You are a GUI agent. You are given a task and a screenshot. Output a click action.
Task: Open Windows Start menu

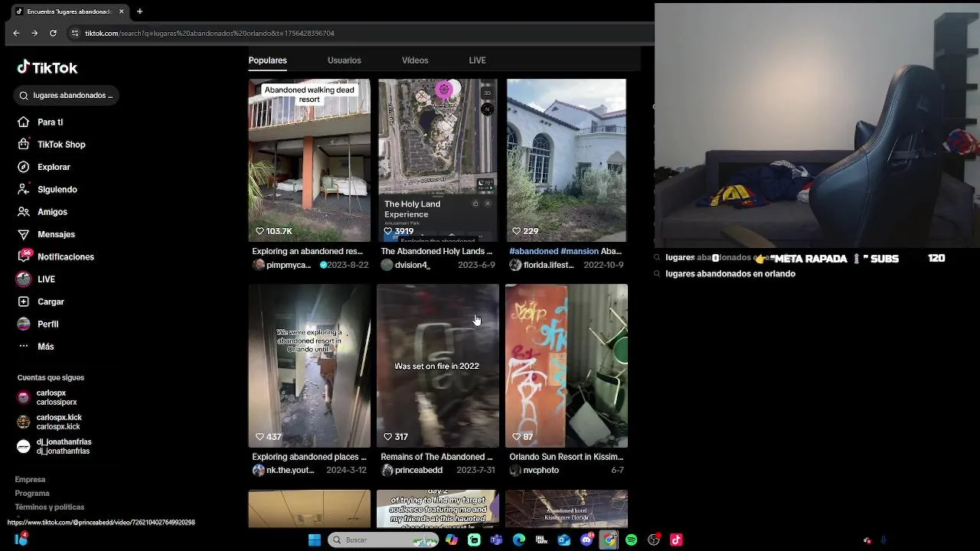[x=314, y=540]
